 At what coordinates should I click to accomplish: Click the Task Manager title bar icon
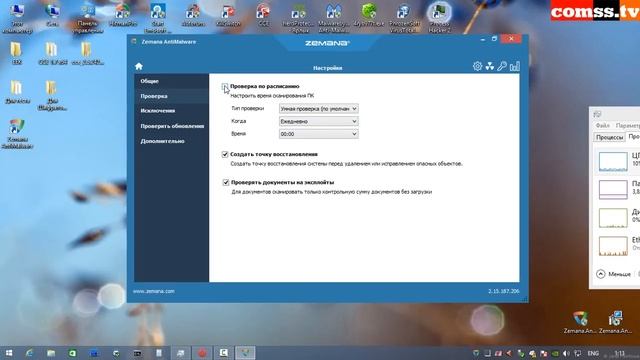[598, 114]
